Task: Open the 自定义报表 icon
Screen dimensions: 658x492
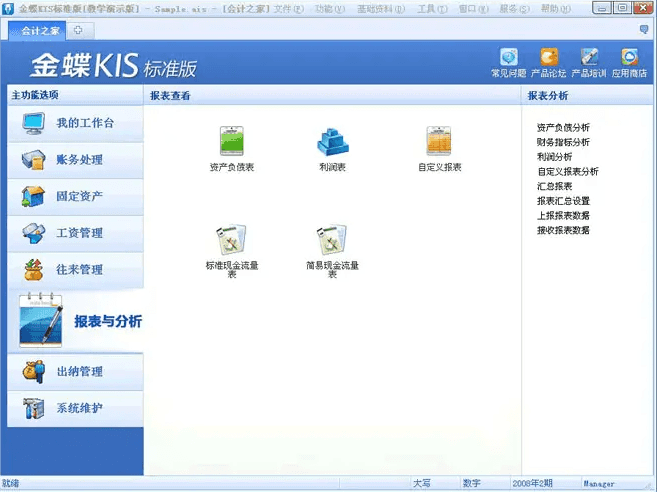Action: [x=439, y=141]
